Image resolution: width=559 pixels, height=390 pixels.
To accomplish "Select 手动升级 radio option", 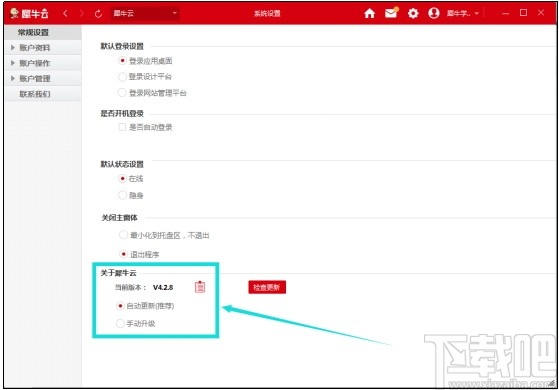I will [x=120, y=323].
